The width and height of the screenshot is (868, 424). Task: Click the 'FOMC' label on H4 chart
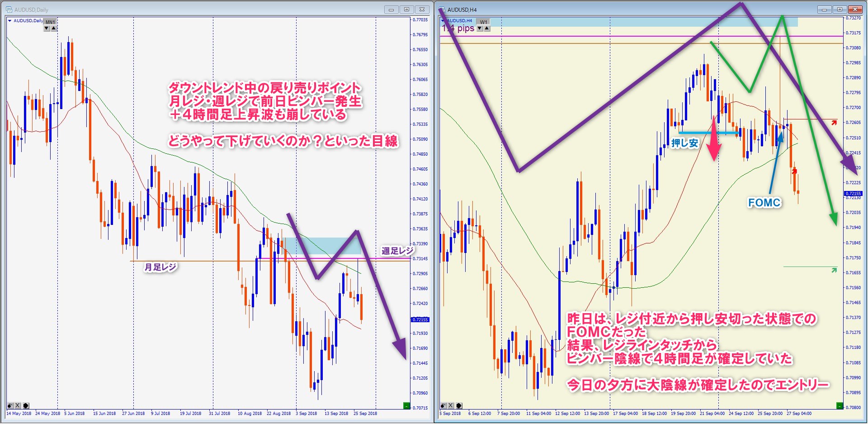click(x=764, y=203)
